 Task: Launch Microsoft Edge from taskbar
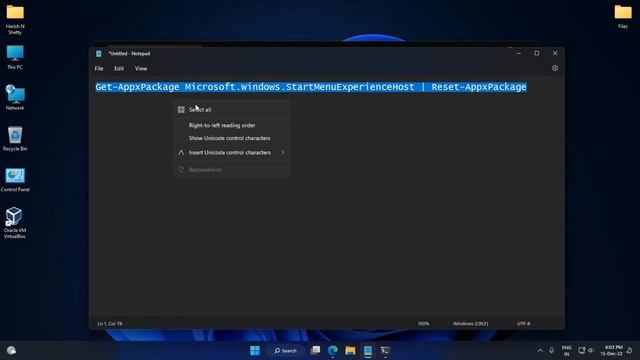(333, 351)
